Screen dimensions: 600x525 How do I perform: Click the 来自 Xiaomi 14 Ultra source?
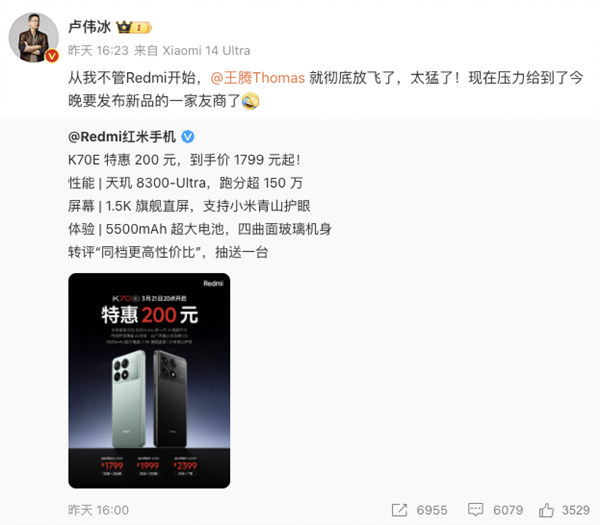point(192,51)
